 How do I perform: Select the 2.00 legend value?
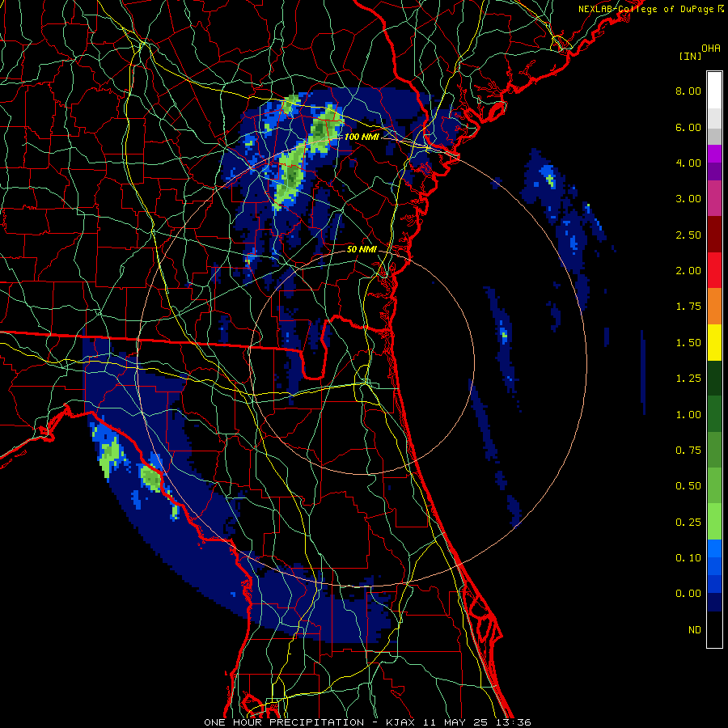688,271
